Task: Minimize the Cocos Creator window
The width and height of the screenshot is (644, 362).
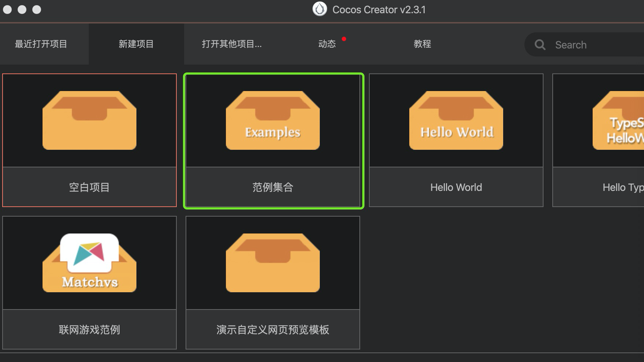Action: coord(22,10)
